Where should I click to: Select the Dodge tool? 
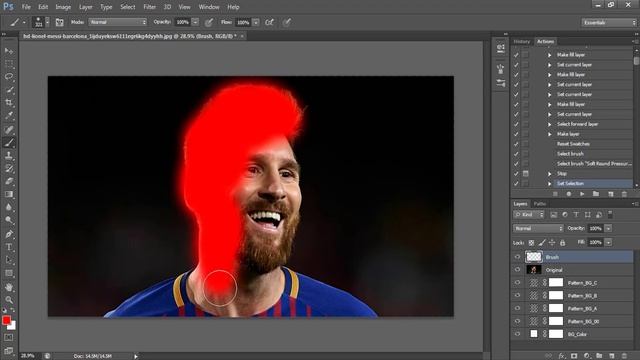(9, 220)
